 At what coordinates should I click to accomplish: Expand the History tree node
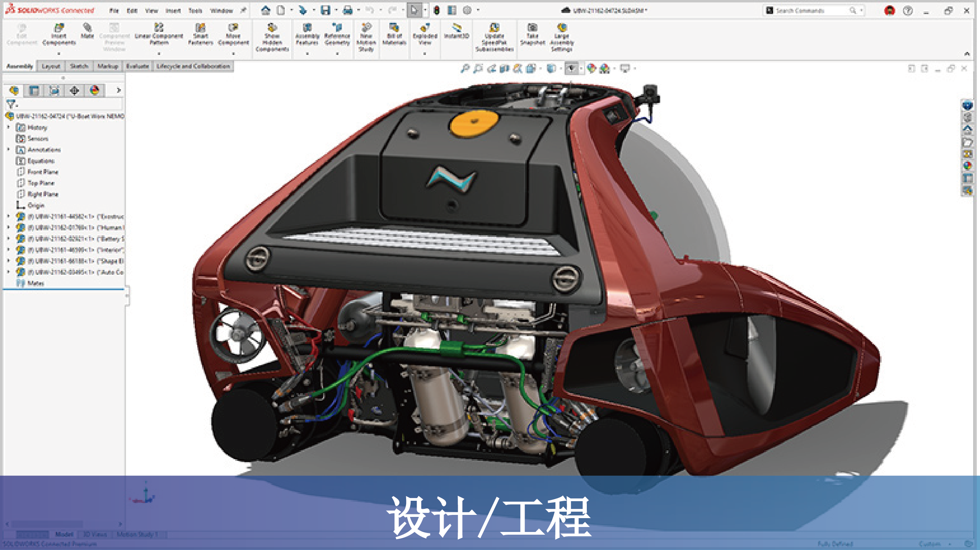(x=8, y=128)
